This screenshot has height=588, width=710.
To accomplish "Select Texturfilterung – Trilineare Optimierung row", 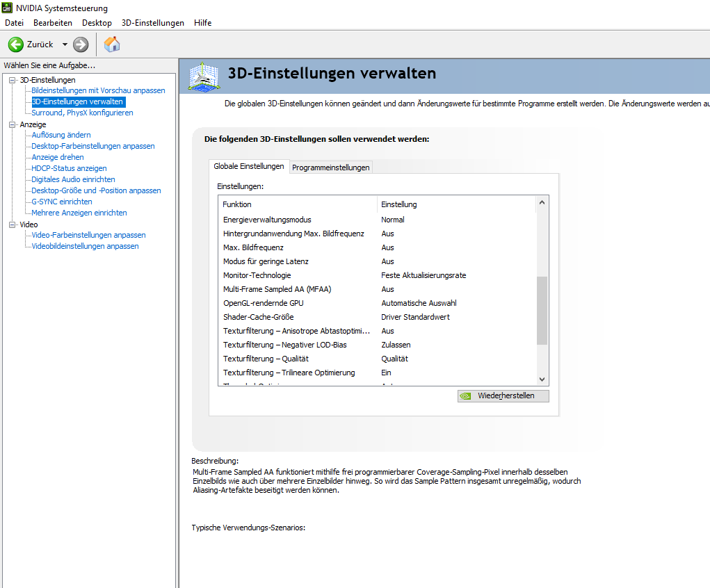I will [377, 373].
